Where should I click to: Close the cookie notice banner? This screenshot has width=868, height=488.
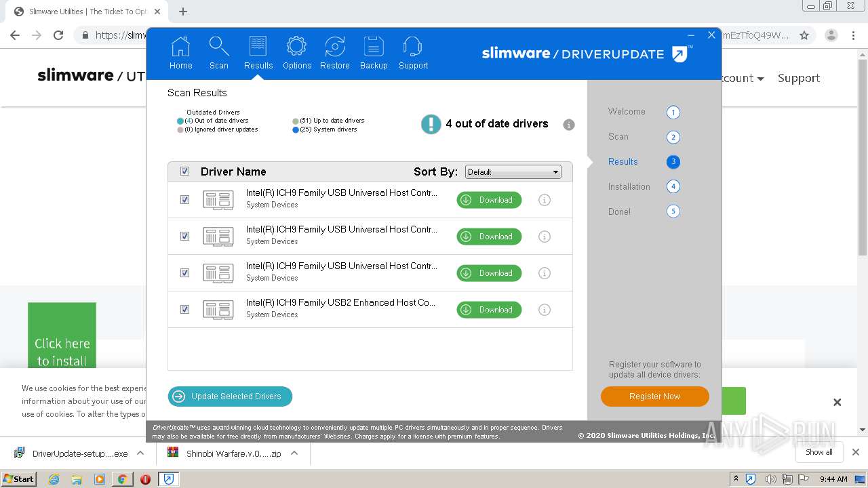837,402
